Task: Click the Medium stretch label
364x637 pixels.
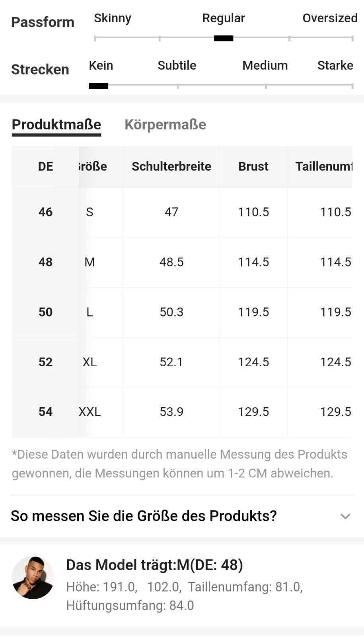Action: click(x=265, y=65)
